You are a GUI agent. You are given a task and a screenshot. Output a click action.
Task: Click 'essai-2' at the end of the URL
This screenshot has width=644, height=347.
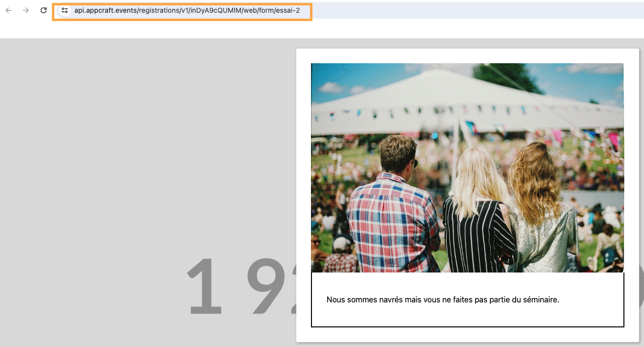coord(288,10)
